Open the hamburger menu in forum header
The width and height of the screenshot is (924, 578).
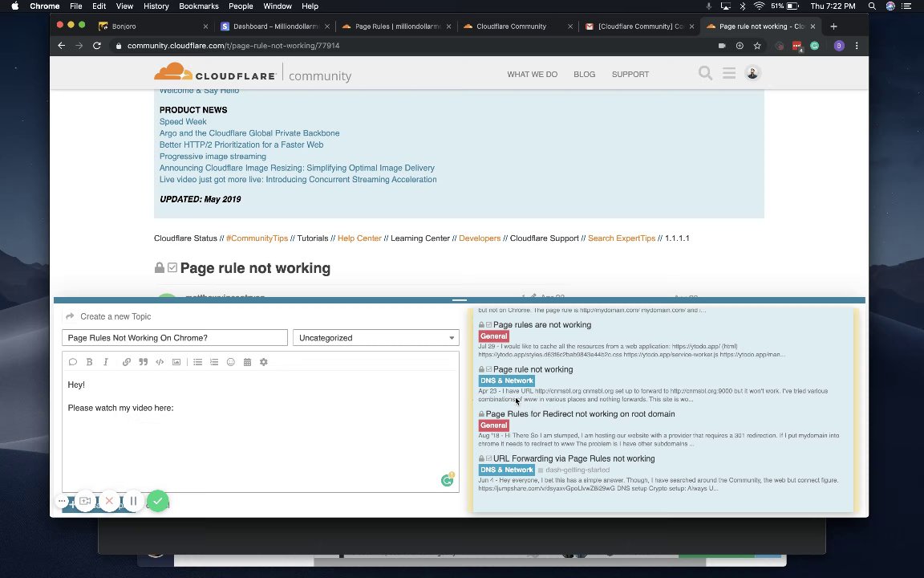point(729,73)
